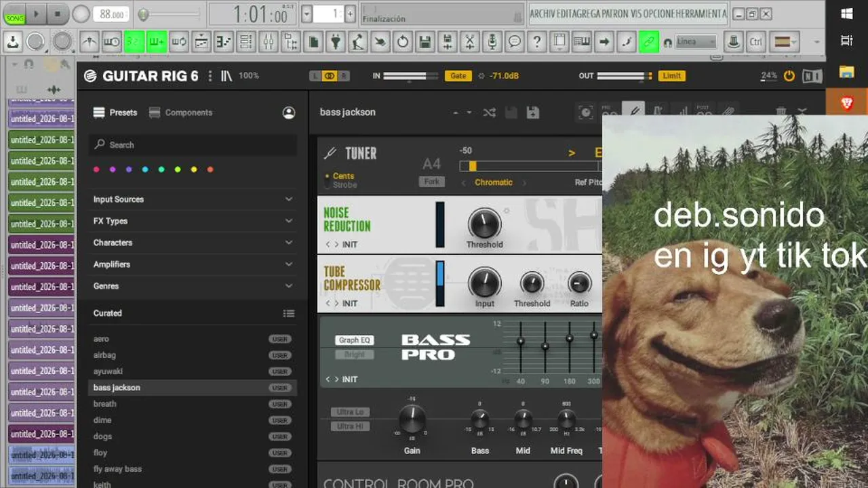
Task: Click the Guitar Rig library shelves icon
Action: click(x=226, y=76)
